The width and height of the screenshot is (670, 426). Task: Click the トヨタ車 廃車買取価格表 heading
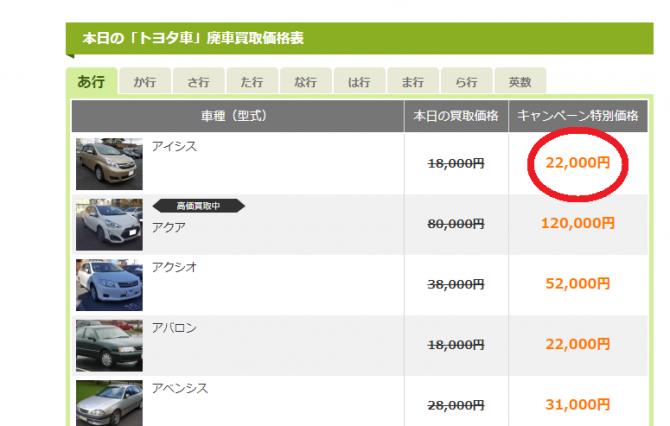(x=193, y=38)
